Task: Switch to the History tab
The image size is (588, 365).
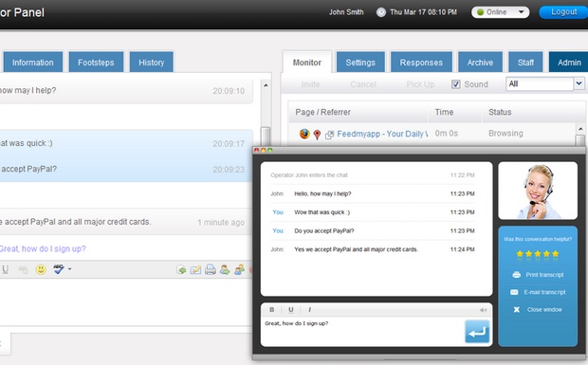Action: 152,63
